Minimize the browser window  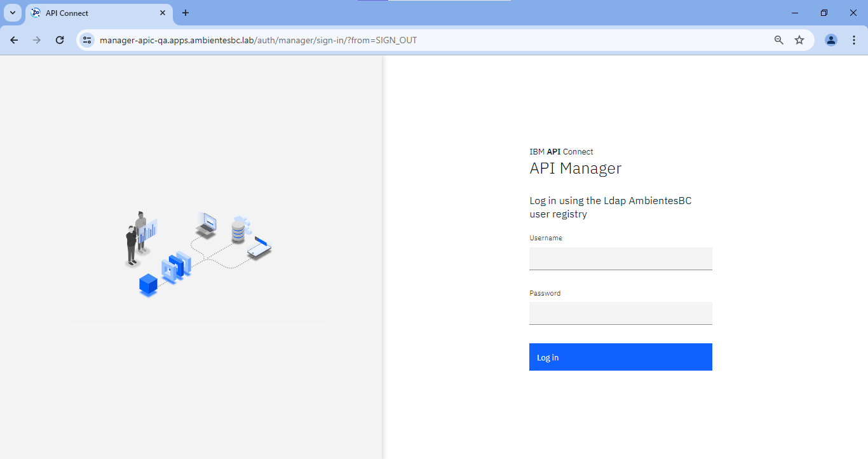tap(795, 13)
